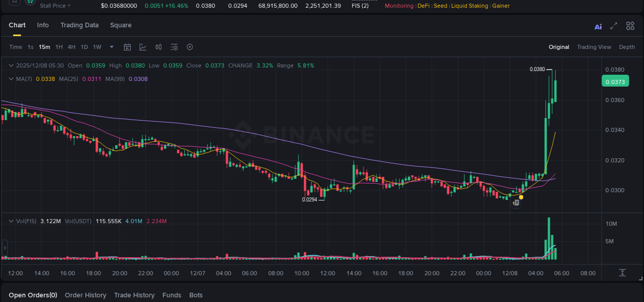Select the line chart style icon
Image resolution: width=644 pixels, height=302 pixels.
click(143, 47)
